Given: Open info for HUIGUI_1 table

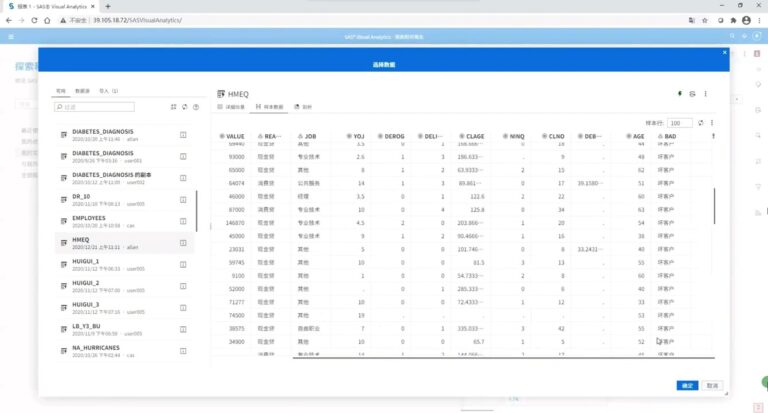Looking at the screenshot, I should click(183, 265).
